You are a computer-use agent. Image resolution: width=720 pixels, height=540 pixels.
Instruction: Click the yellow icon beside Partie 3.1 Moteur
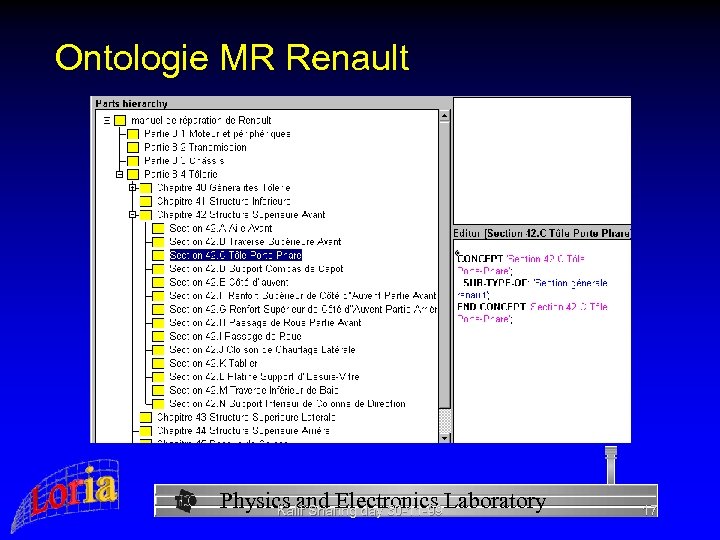(x=133, y=134)
